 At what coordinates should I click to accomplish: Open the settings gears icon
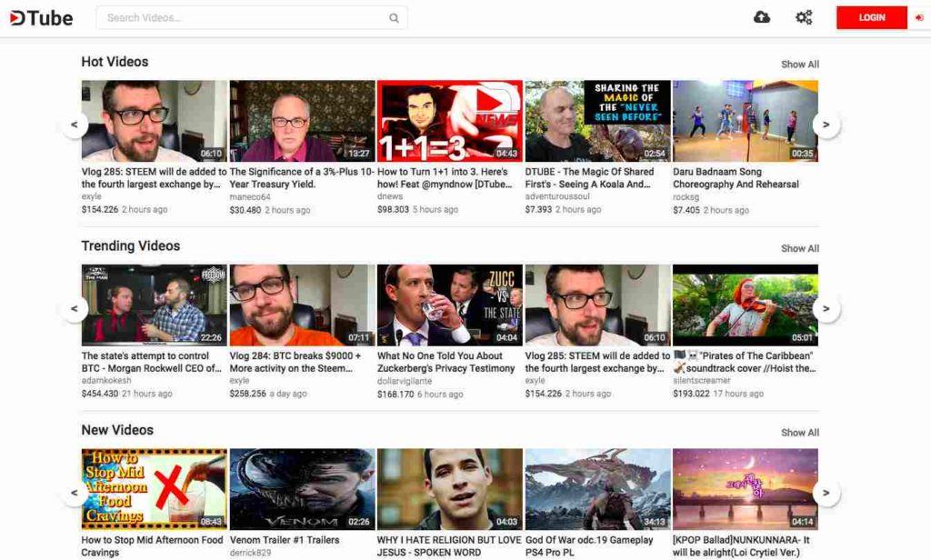[x=804, y=16]
